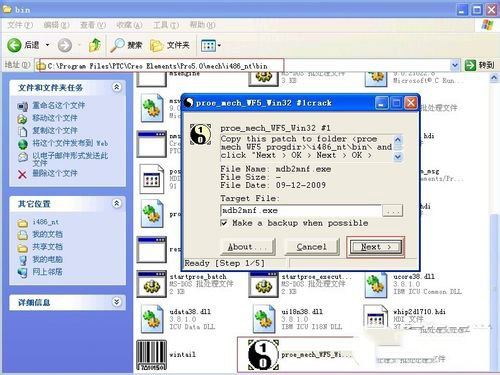Image resolution: width=500 pixels, height=375 pixels.
Task: Cancel the patch dialog
Action: click(x=312, y=247)
